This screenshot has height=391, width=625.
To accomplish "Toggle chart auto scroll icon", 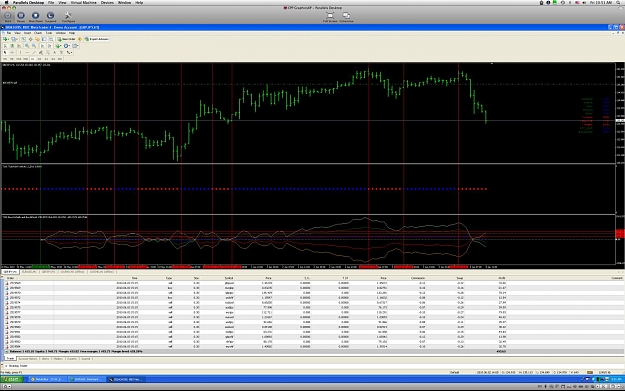I will [42, 46].
